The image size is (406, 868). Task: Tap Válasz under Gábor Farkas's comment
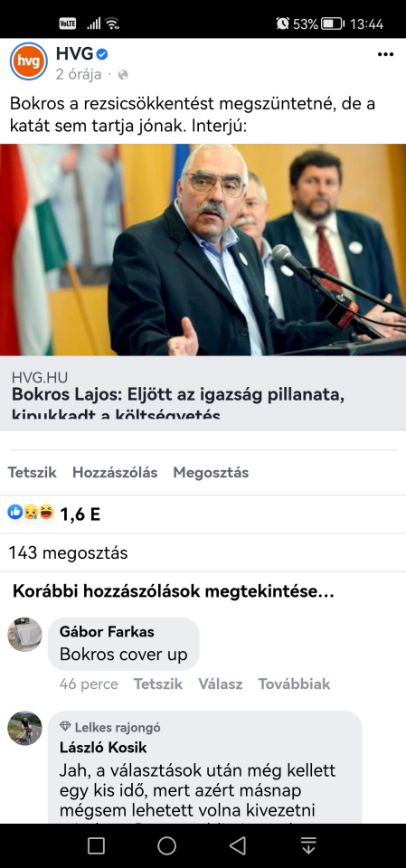point(221,684)
